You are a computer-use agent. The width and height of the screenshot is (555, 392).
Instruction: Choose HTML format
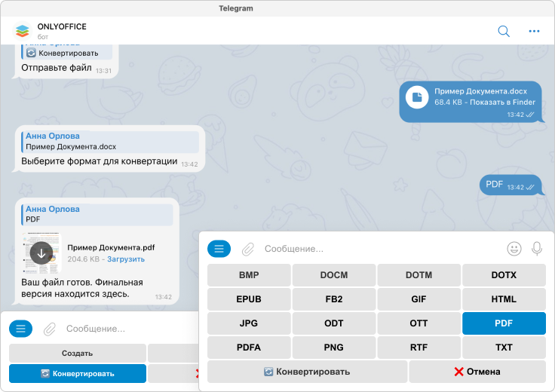[504, 299]
